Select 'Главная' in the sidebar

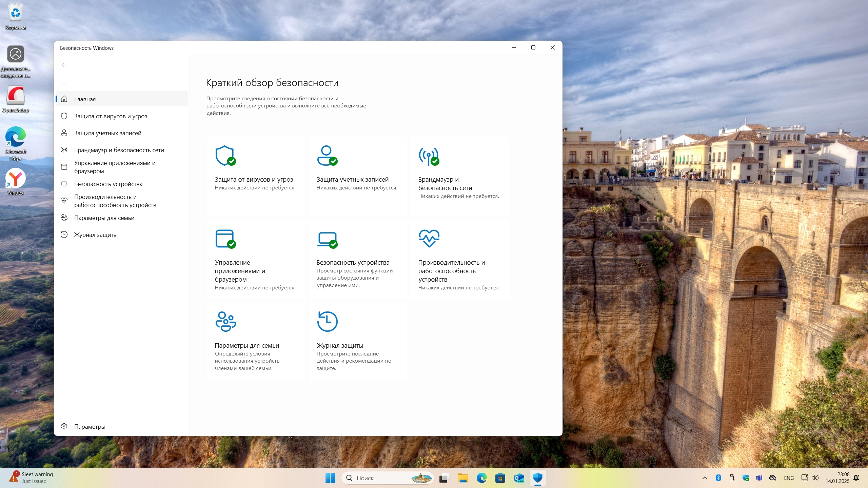click(x=85, y=99)
